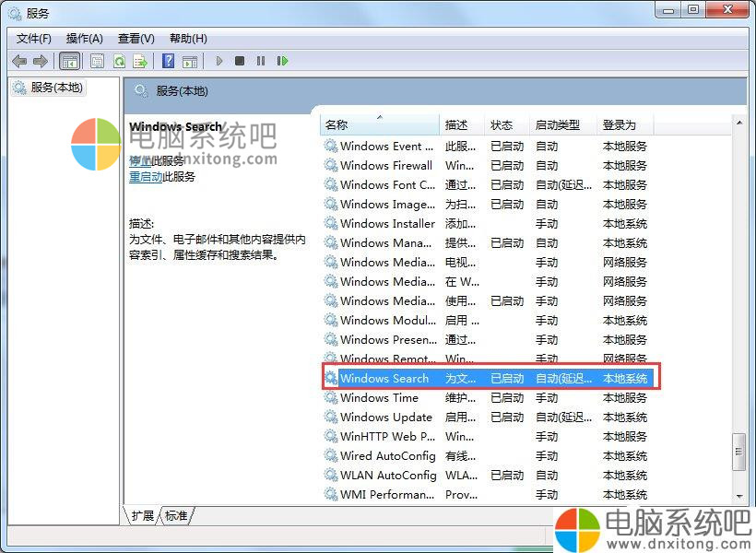The width and height of the screenshot is (756, 553).
Task: Select the Wired AutoConfig service name
Action: coord(387,455)
